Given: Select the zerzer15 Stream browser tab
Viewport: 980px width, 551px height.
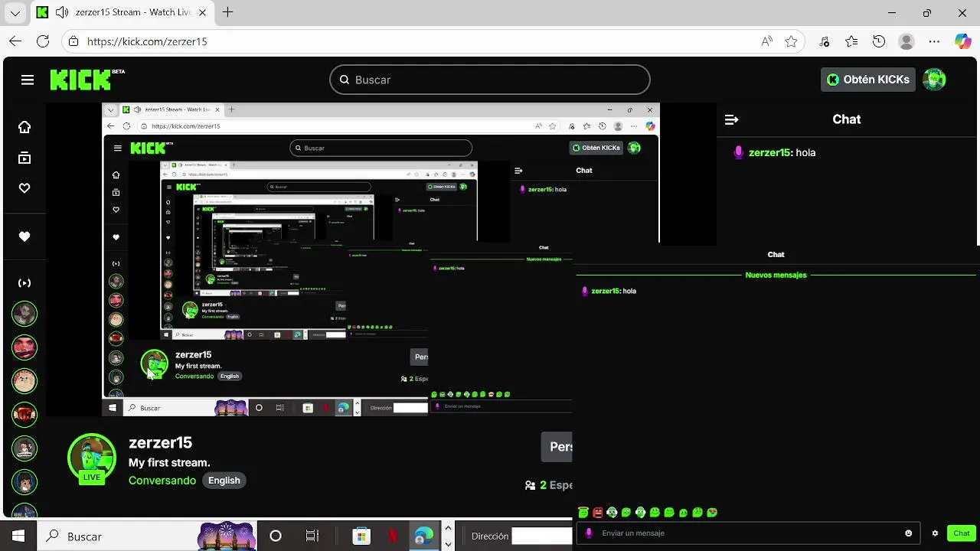Looking at the screenshot, I should pos(121,12).
